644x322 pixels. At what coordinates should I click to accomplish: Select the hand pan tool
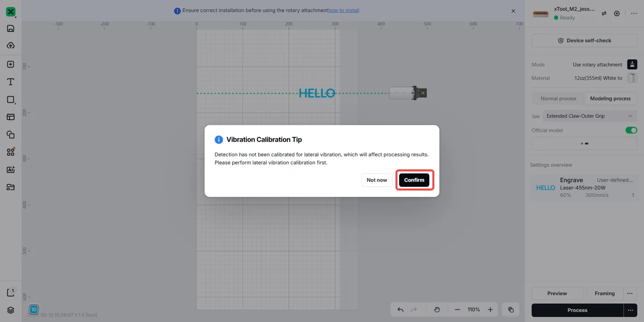tap(437, 310)
